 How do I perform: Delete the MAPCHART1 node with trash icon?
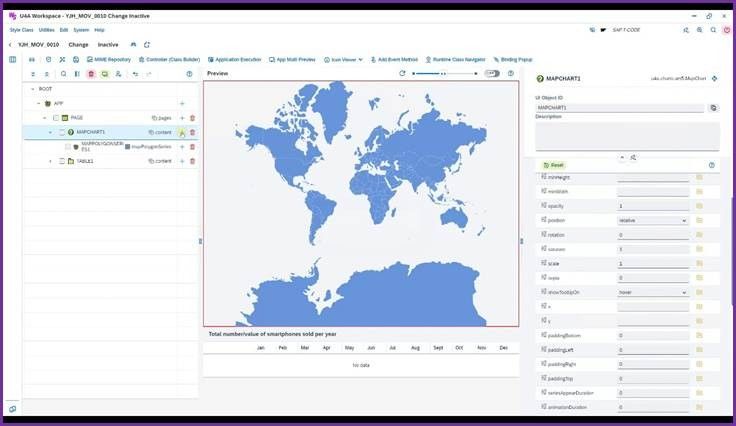point(192,132)
